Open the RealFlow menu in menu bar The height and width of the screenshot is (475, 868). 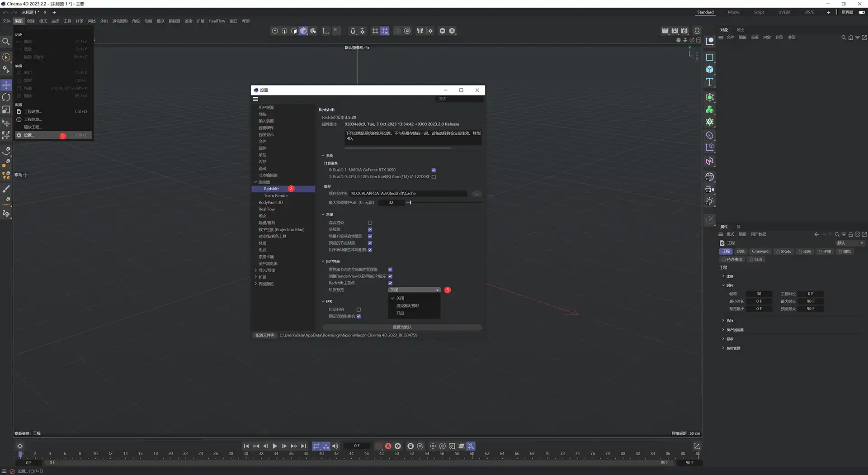[217, 21]
